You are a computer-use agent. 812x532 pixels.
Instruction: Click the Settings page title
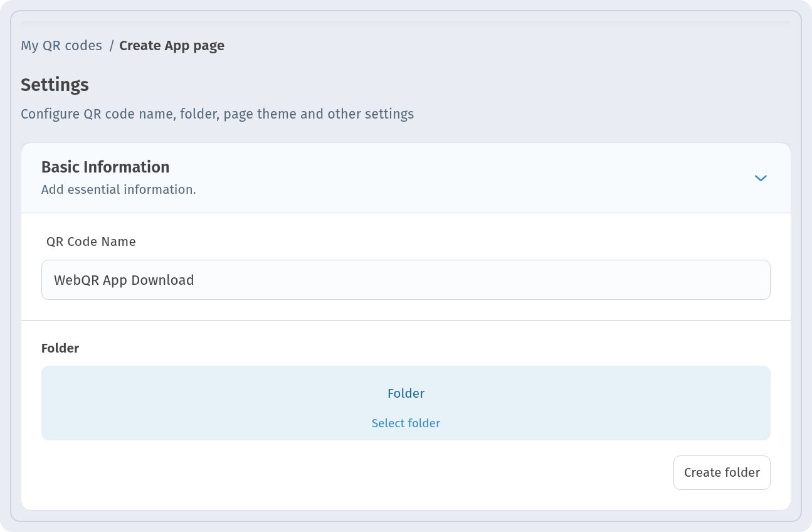pos(55,85)
